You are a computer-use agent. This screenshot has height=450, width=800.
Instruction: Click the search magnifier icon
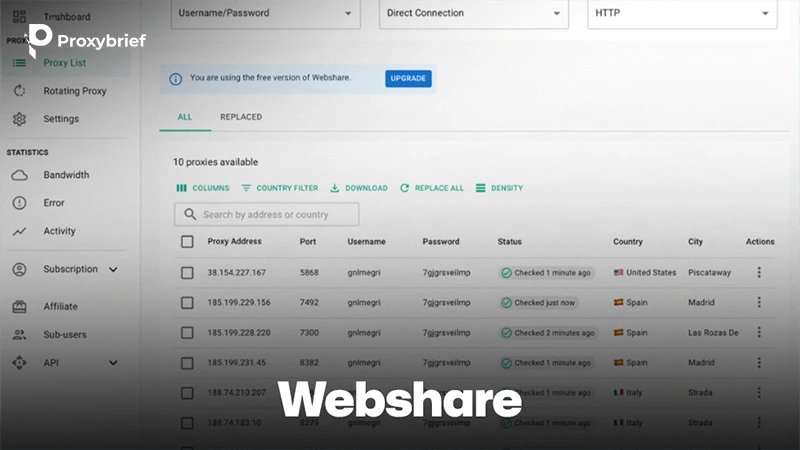click(190, 214)
